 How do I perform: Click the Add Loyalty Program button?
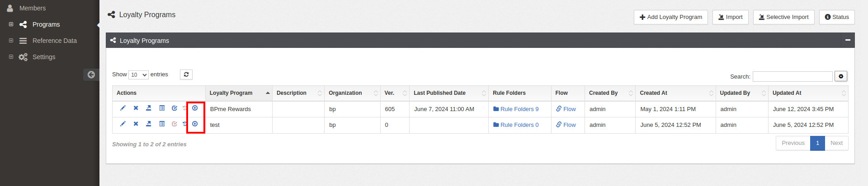(x=670, y=17)
